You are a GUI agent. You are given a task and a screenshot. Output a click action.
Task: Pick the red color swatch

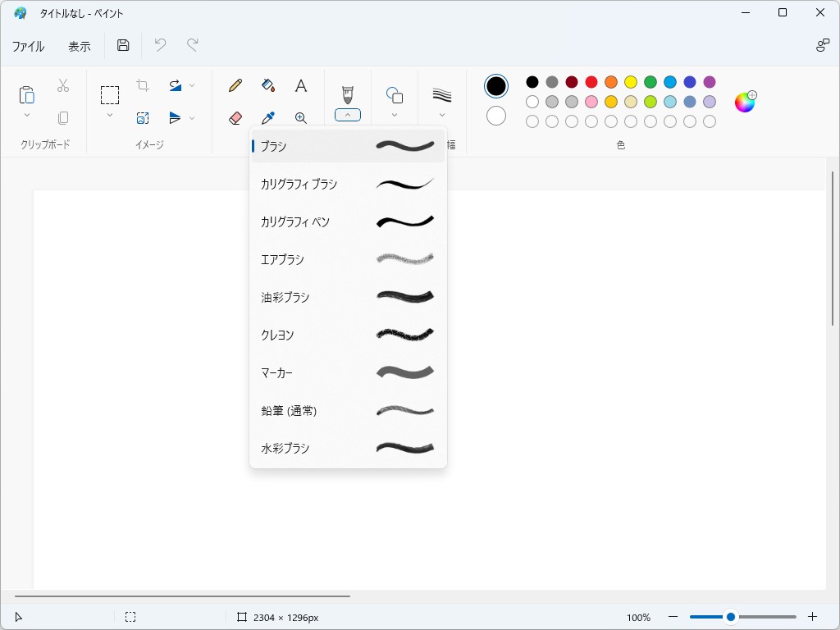pyautogui.click(x=591, y=82)
